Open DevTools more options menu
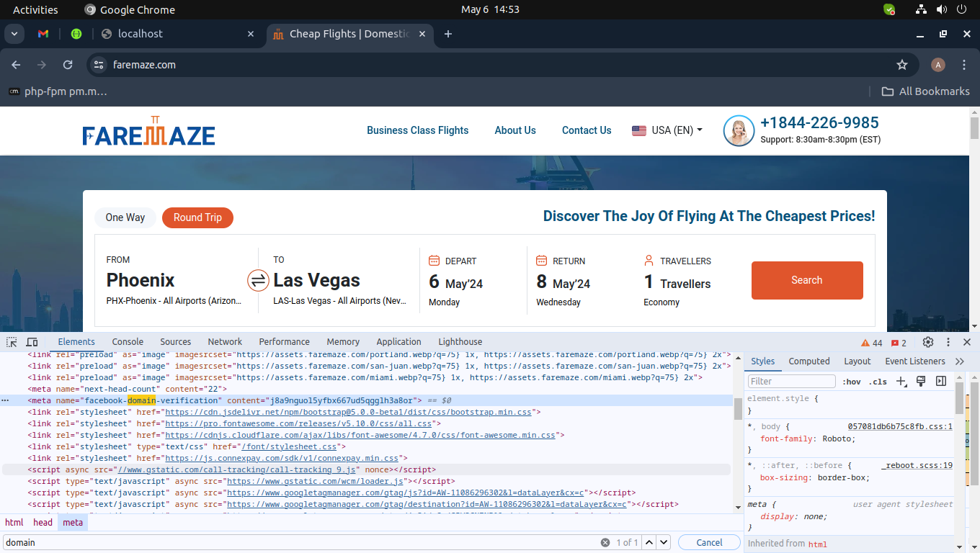 pyautogui.click(x=948, y=342)
